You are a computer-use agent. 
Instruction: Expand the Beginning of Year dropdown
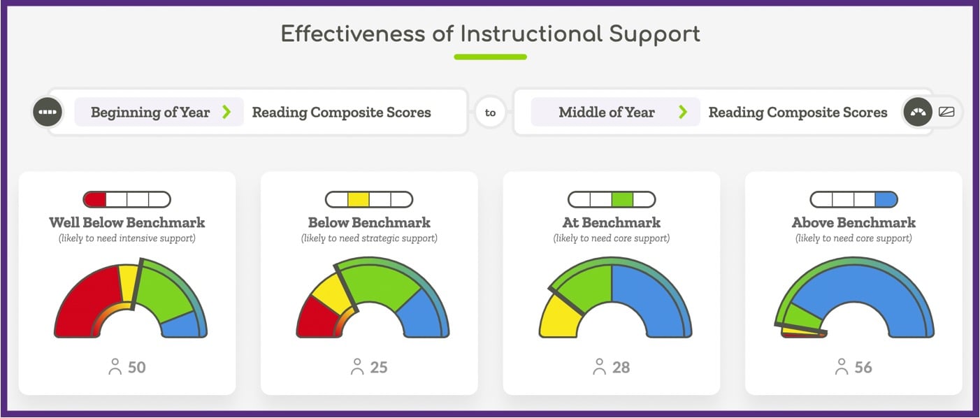[x=159, y=112]
